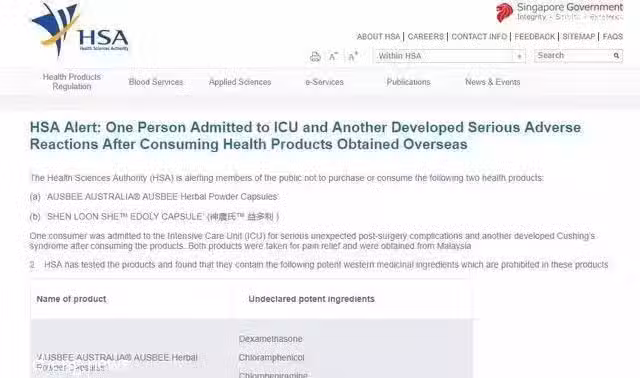Open the Publications menu
The width and height of the screenshot is (640, 378).
tap(409, 82)
